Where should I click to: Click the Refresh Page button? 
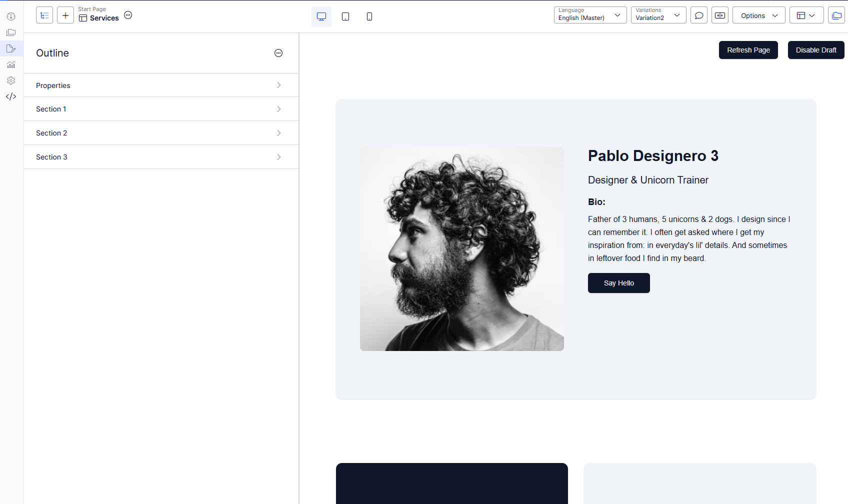[x=748, y=50]
